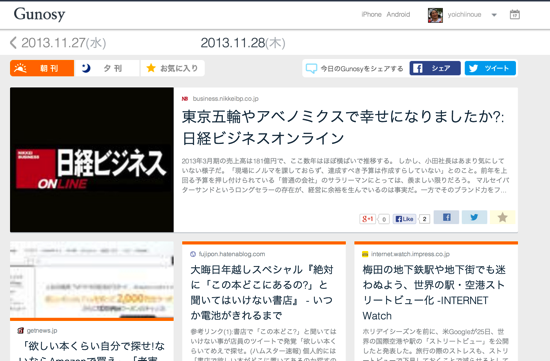Click the speech bubble share icon
550x361 pixels.
pos(311,68)
